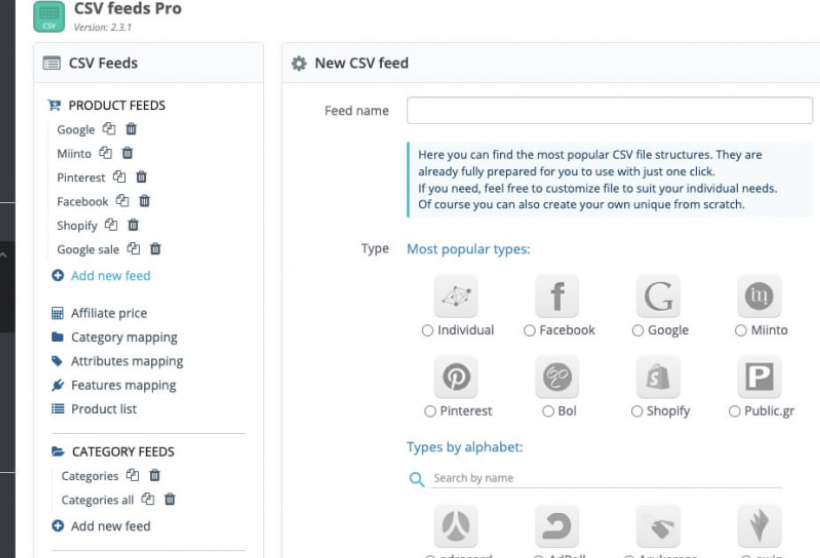Delete the Shopify feed via trash icon
The image size is (820, 558).
(x=133, y=225)
